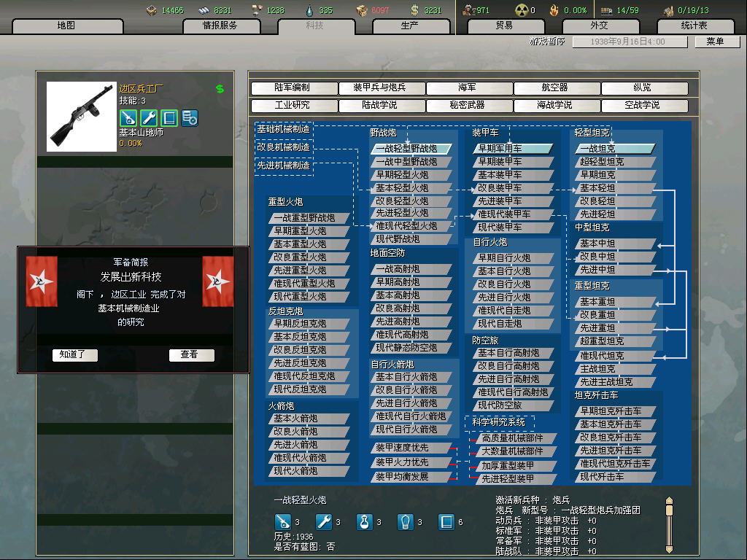Click the 查看 button in popup
Viewport: 747px width, 560px height.
[192, 355]
